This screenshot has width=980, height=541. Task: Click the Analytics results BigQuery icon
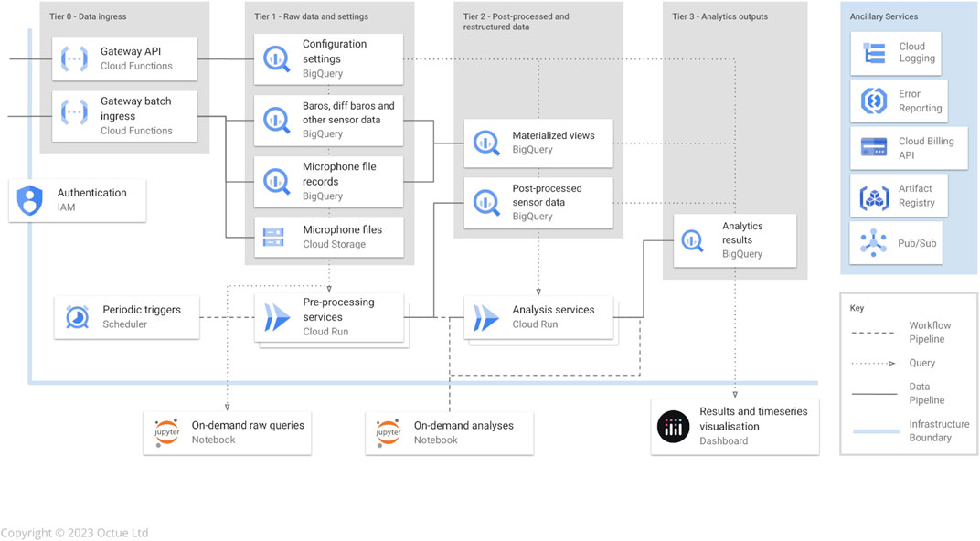point(692,240)
